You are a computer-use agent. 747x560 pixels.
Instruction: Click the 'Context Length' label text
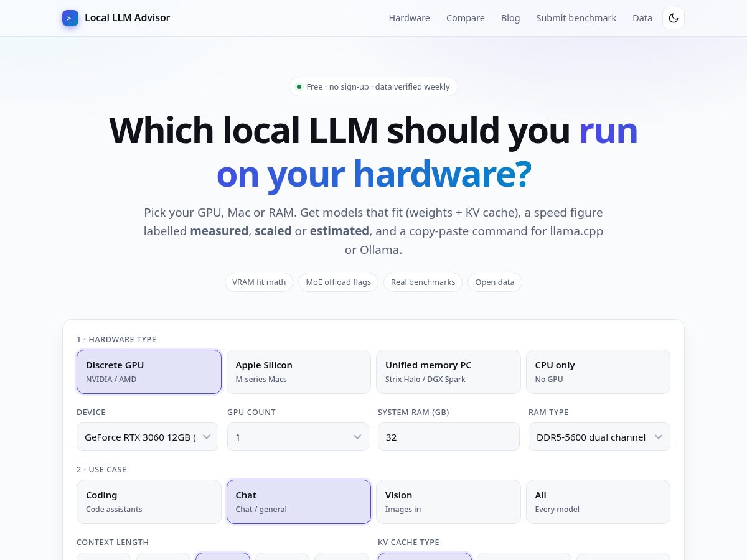(x=113, y=542)
